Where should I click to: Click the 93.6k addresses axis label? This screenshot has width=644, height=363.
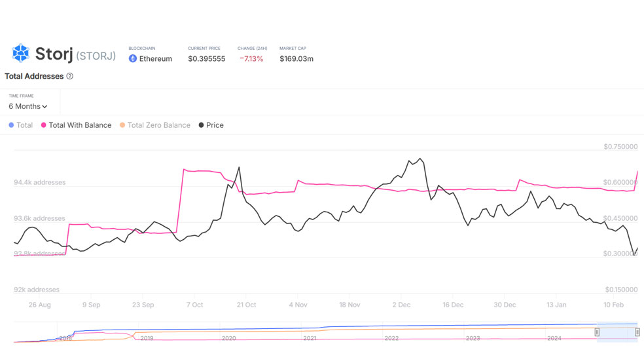39,218
